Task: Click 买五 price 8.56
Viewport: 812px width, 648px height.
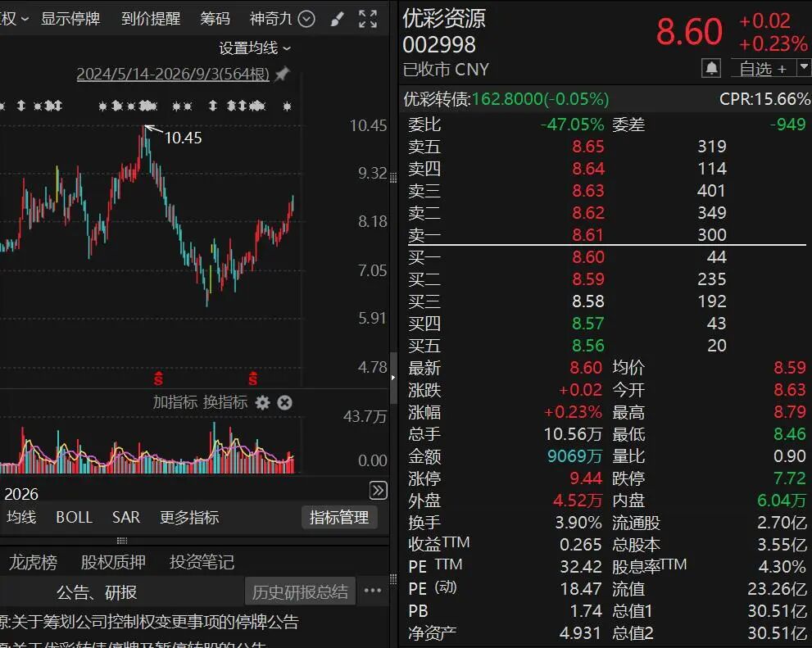Action: [587, 345]
